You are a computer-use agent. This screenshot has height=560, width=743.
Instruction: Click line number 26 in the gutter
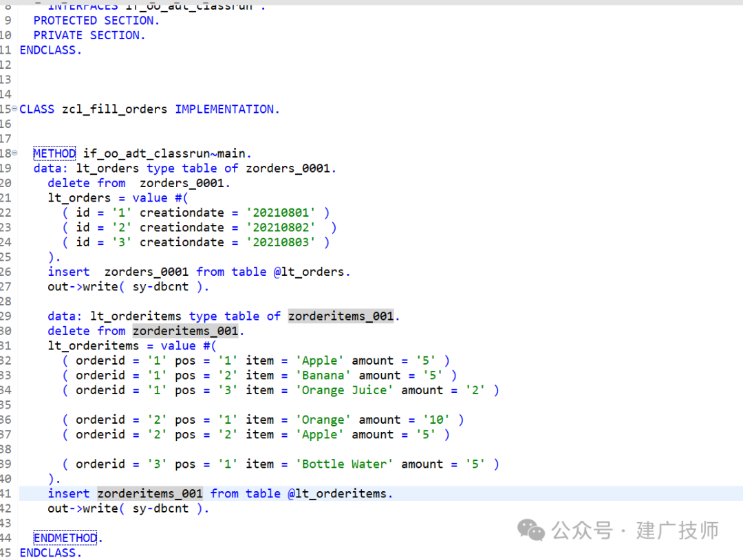(6, 272)
